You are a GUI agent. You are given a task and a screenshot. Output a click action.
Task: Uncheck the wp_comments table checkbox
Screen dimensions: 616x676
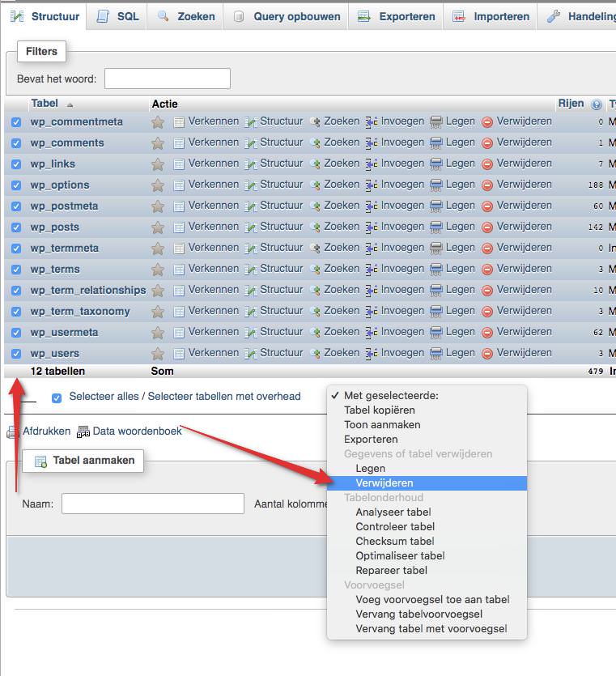coord(16,143)
